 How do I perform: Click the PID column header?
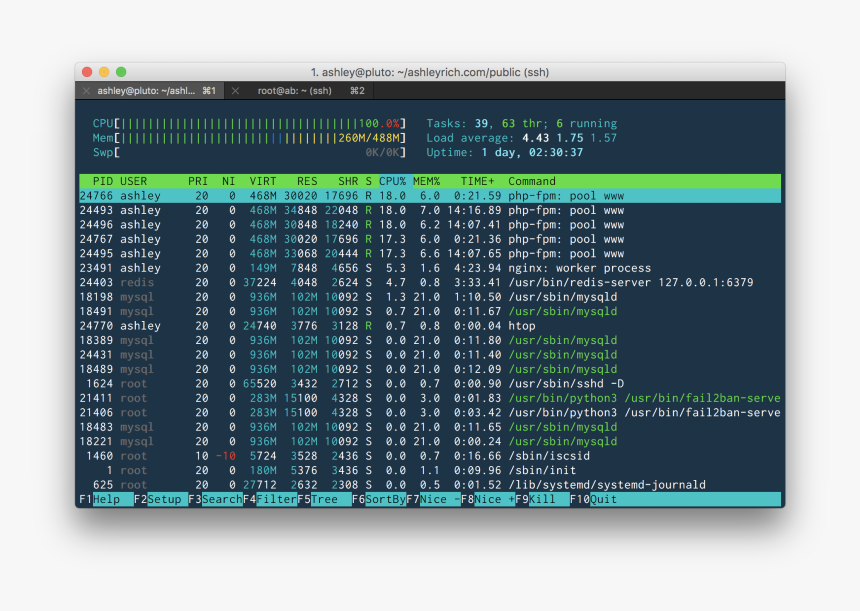(x=98, y=181)
